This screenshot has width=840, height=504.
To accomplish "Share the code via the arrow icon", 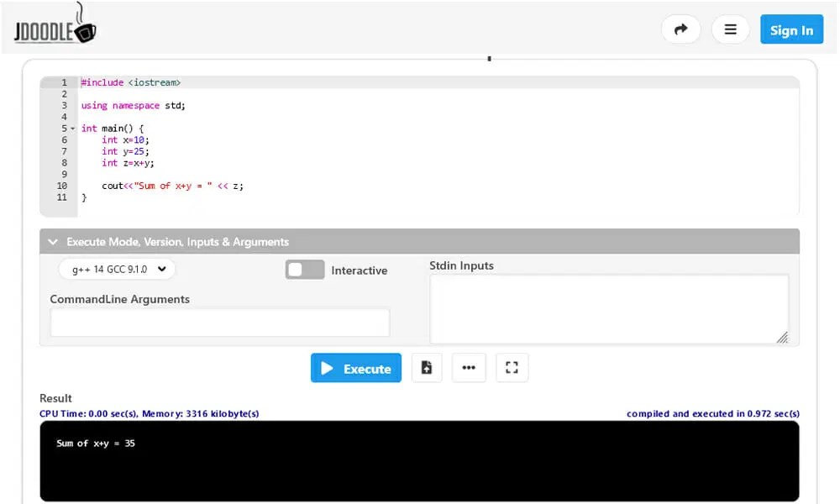I will coord(680,29).
